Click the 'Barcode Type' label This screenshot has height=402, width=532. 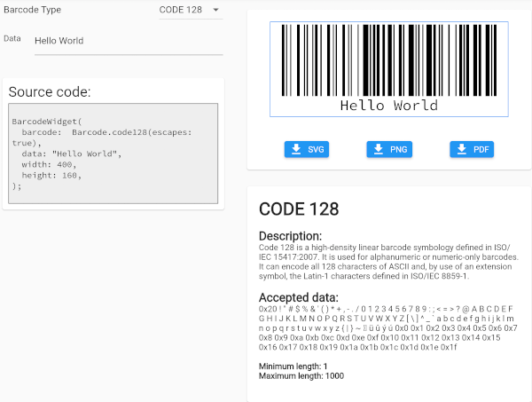coord(33,10)
